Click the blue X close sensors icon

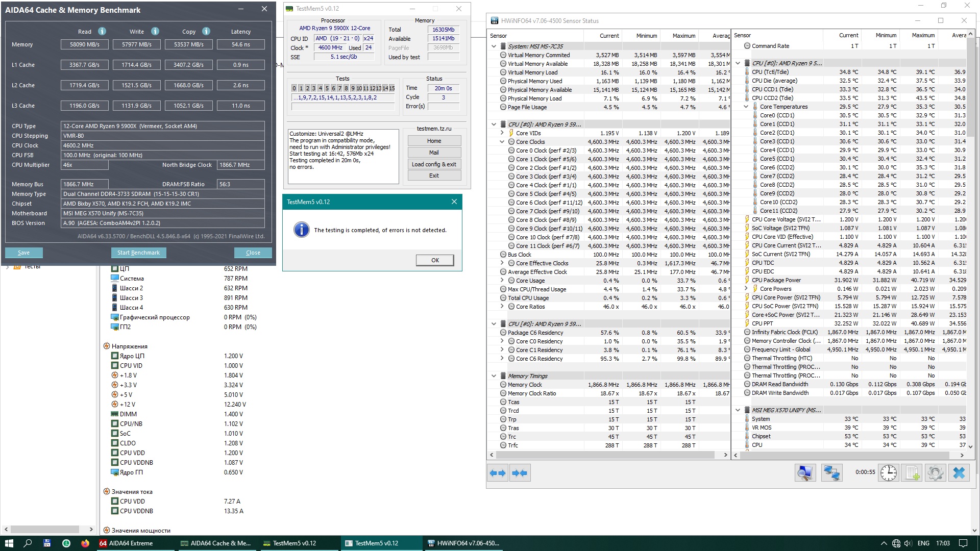959,473
